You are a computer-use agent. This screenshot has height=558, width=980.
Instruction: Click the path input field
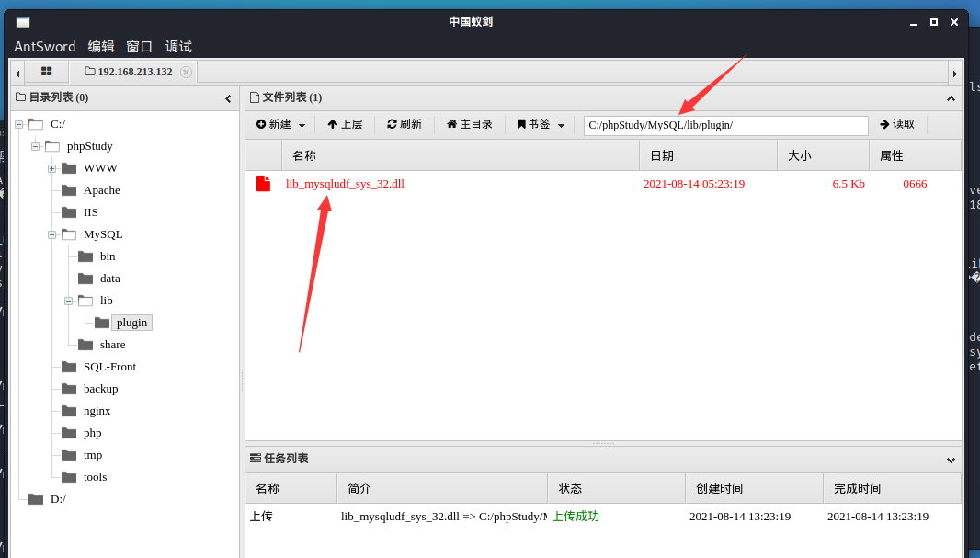click(725, 125)
